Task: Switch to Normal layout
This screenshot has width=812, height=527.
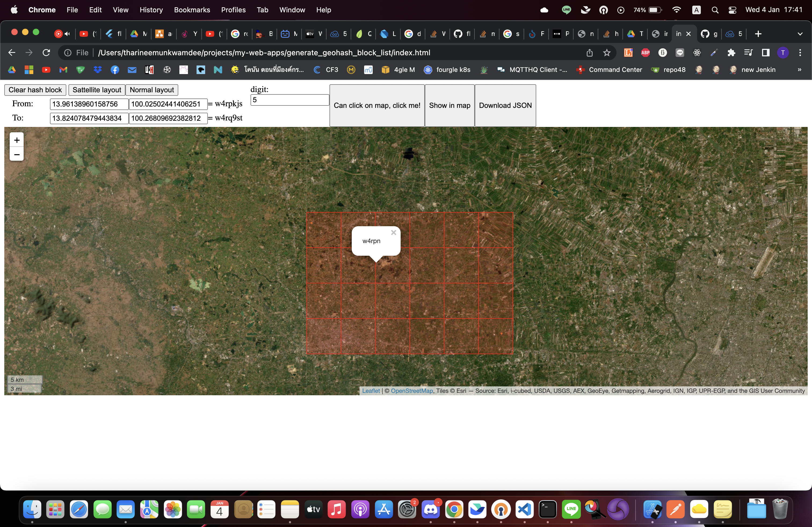Action: pyautogui.click(x=151, y=90)
